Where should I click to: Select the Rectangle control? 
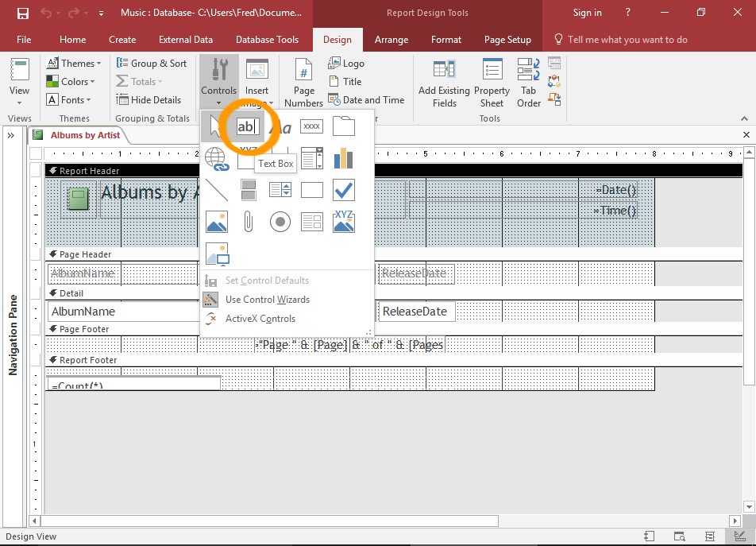[x=312, y=190]
